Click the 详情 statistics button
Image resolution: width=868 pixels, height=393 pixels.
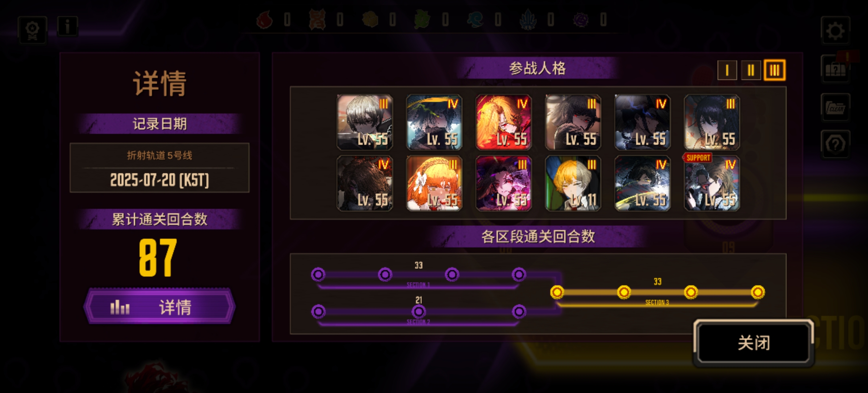159,306
